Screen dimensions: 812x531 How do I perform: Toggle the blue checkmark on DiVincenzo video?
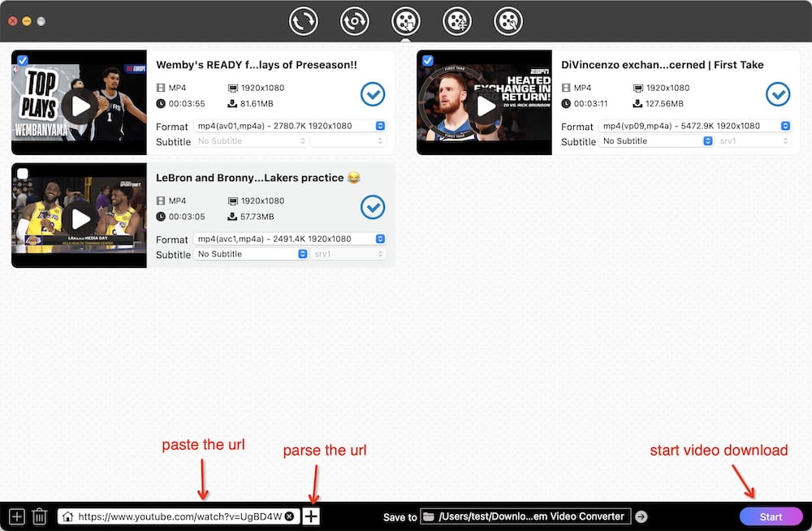(777, 93)
